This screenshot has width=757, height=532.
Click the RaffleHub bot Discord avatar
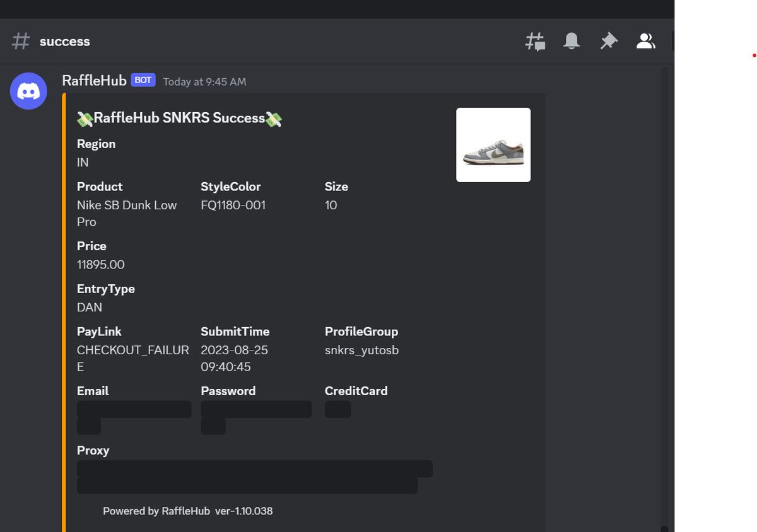coord(28,91)
